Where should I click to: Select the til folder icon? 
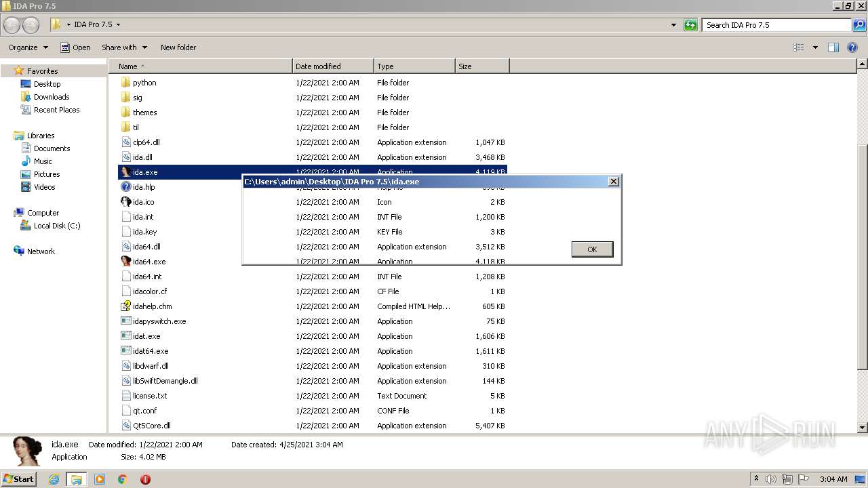(125, 127)
